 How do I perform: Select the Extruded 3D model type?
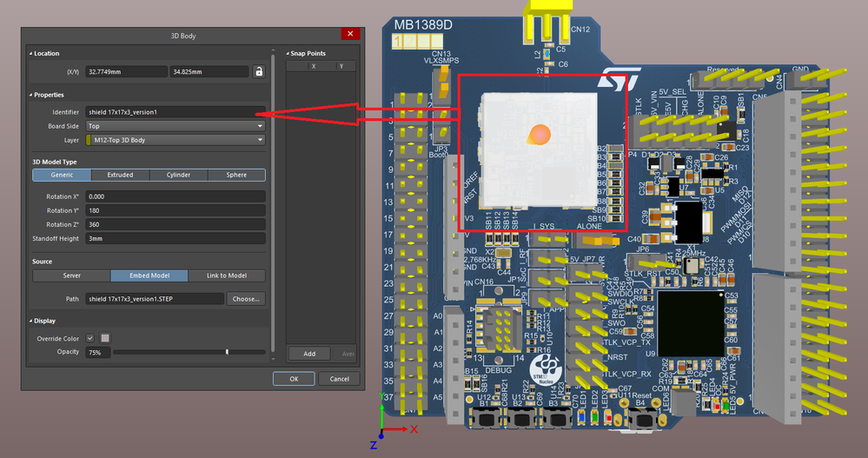coord(120,175)
